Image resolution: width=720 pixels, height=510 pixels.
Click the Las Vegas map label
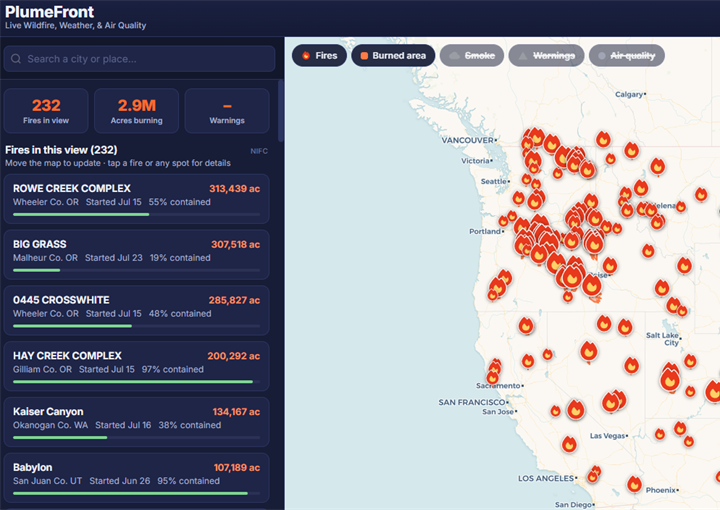608,436
